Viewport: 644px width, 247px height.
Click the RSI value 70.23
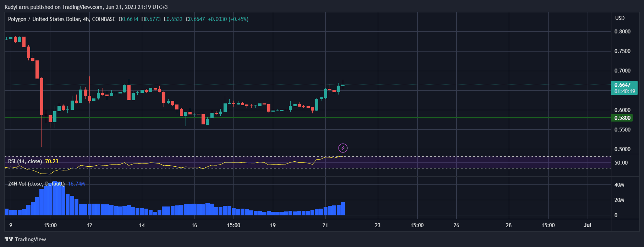coord(52,161)
